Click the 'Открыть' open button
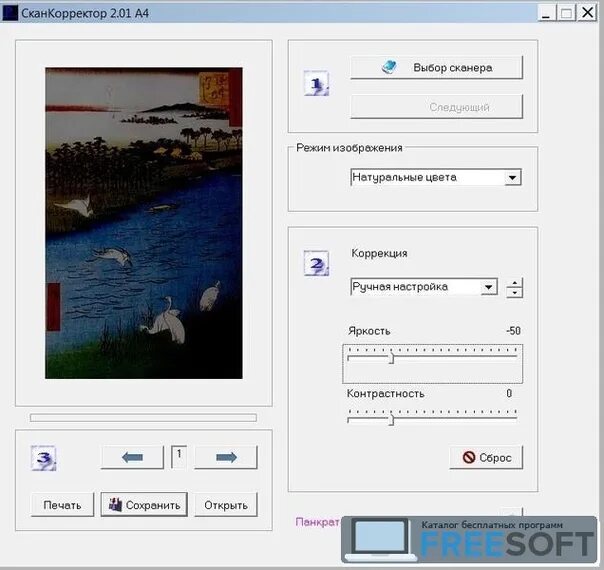This screenshot has width=604, height=570. 226,505
